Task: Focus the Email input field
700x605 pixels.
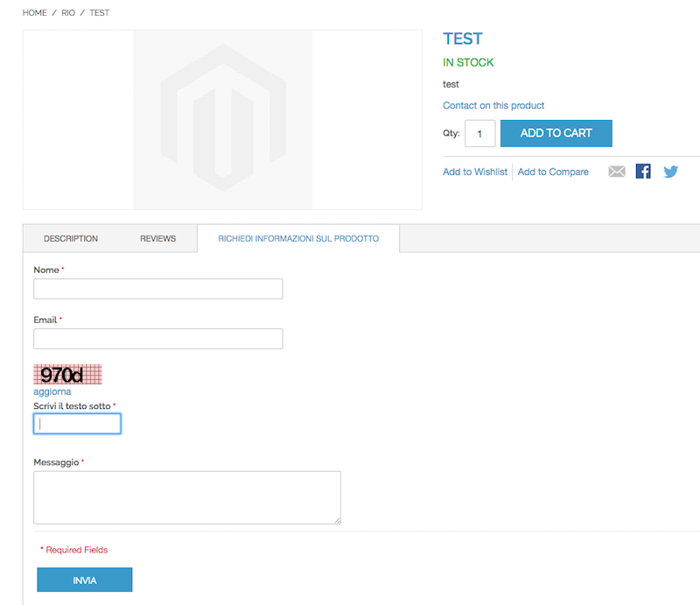Action: point(158,339)
